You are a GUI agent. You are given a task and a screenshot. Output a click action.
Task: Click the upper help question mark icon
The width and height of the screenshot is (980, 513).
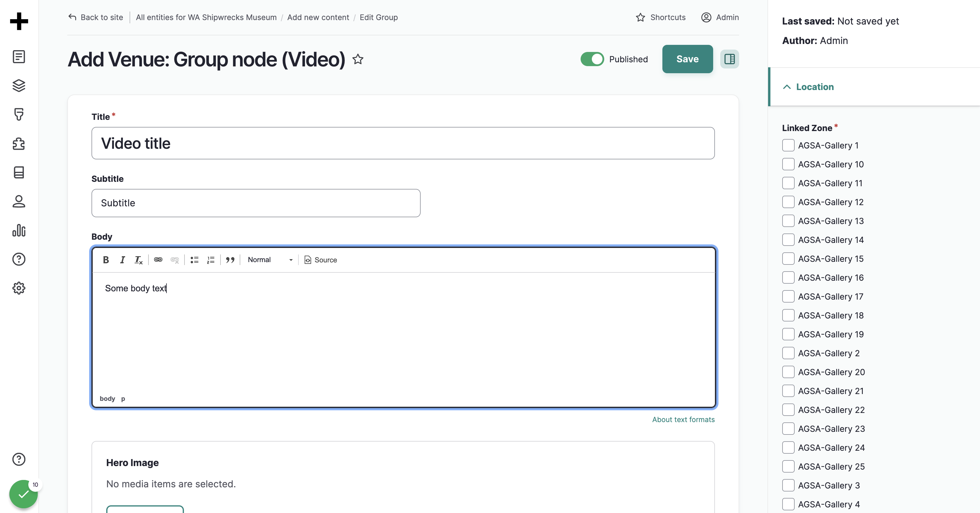click(19, 259)
